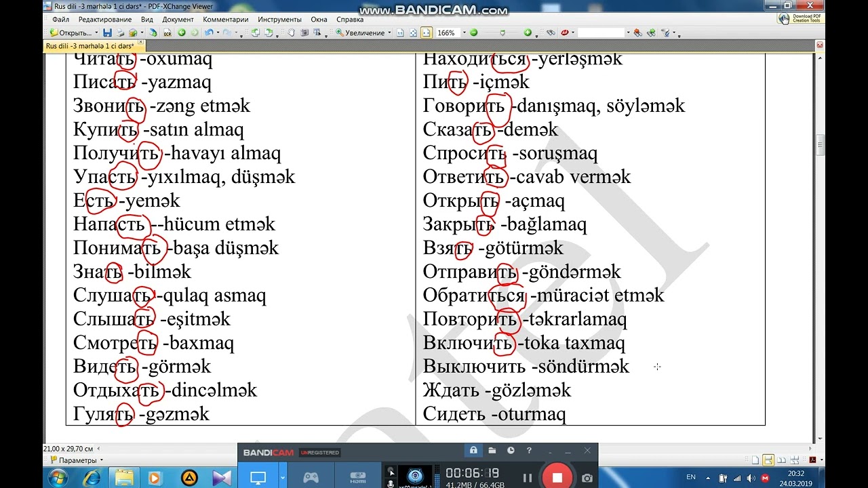
Task: Set zoom to Fit Width
Action: [426, 33]
